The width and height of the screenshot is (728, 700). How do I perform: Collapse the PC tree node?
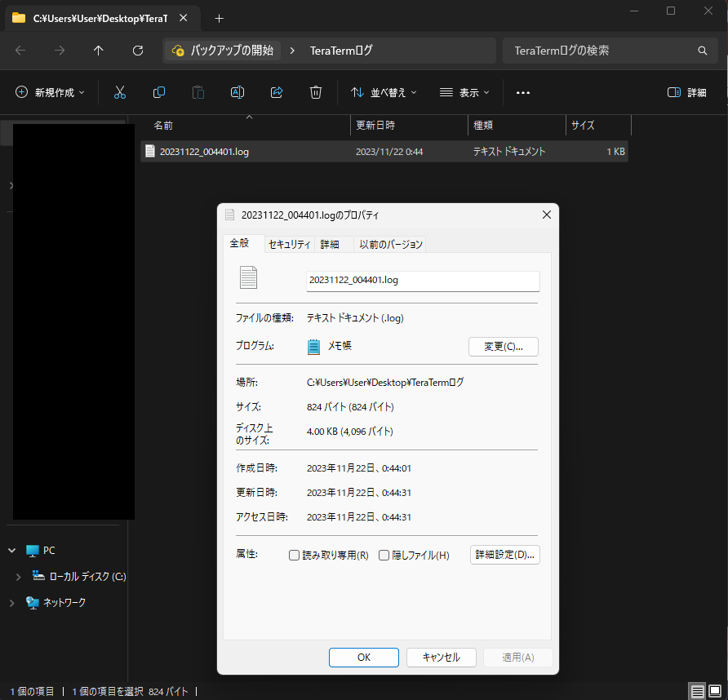tap(12, 551)
